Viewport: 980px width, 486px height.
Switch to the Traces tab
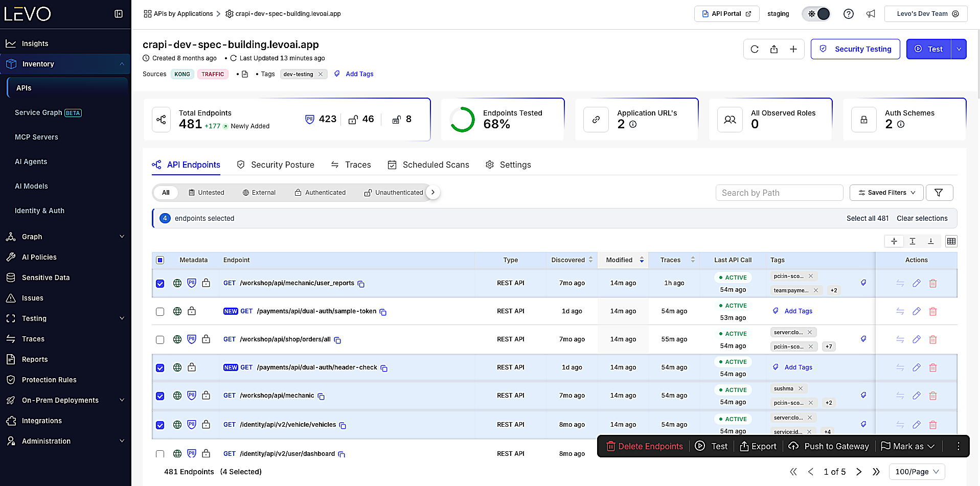tap(351, 165)
